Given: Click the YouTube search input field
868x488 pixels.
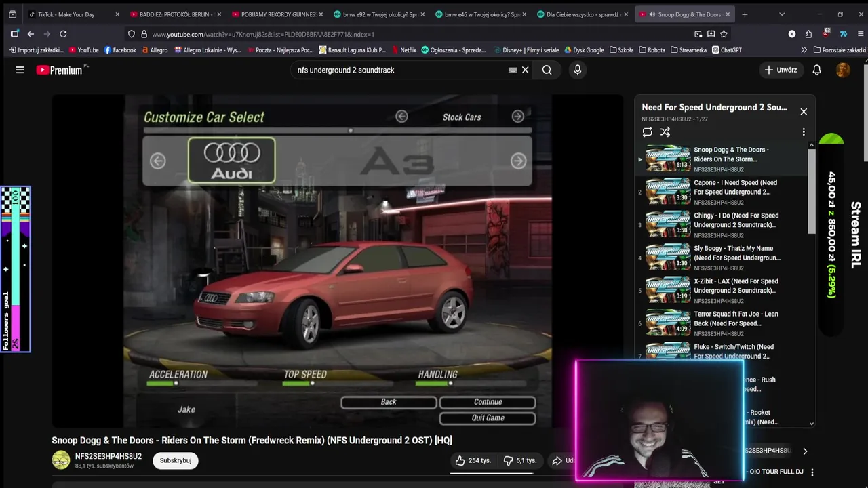Looking at the screenshot, I should pos(400,70).
